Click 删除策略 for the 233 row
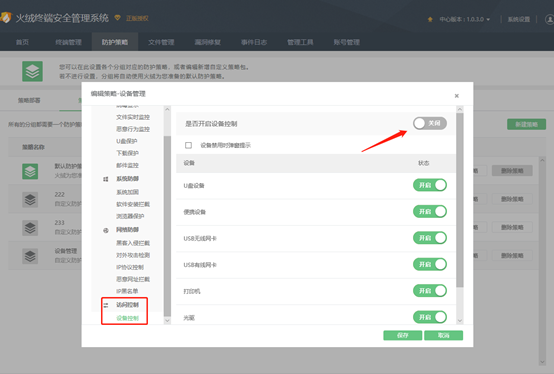The image size is (554, 374). 512,227
